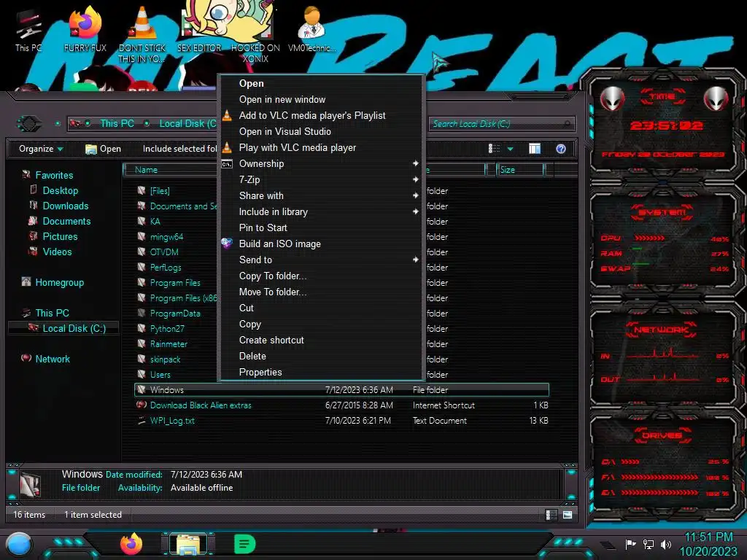Open the view options dropdown arrow

[510, 149]
